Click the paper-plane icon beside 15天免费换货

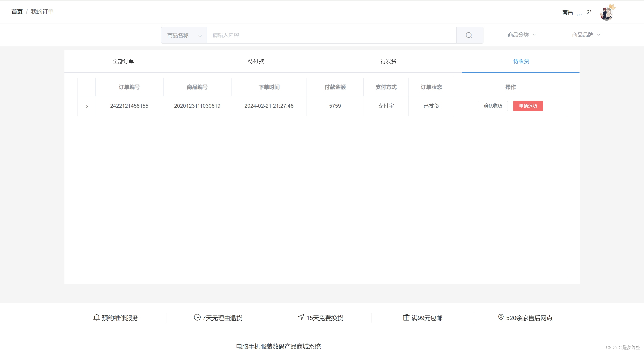pyautogui.click(x=301, y=317)
